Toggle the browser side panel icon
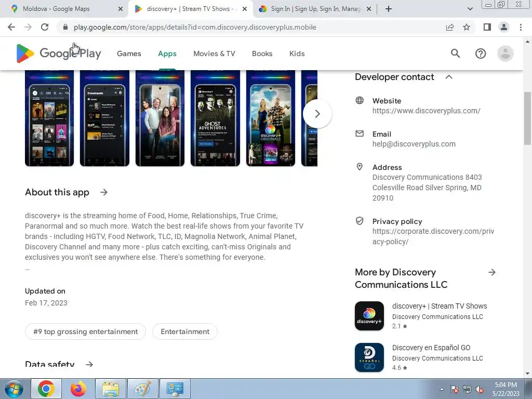 tap(487, 27)
